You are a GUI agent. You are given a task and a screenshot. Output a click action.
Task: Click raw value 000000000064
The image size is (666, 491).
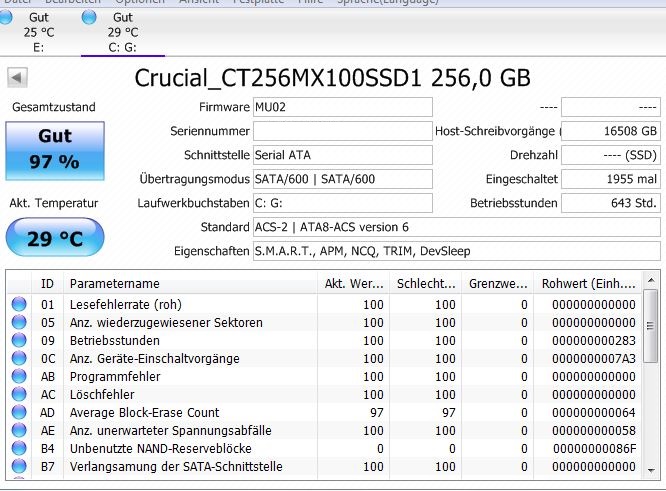point(594,412)
